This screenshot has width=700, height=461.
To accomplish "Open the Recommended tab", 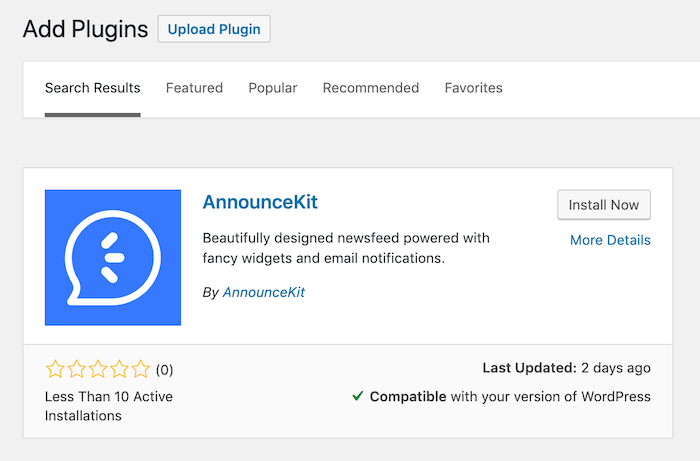I will click(370, 88).
